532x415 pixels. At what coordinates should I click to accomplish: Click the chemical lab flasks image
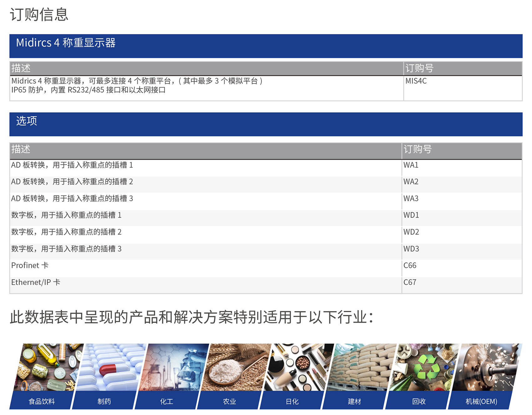click(x=174, y=367)
